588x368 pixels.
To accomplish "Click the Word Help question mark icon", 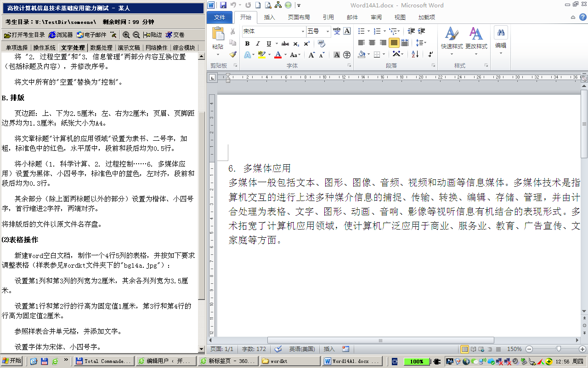I will click(x=582, y=17).
